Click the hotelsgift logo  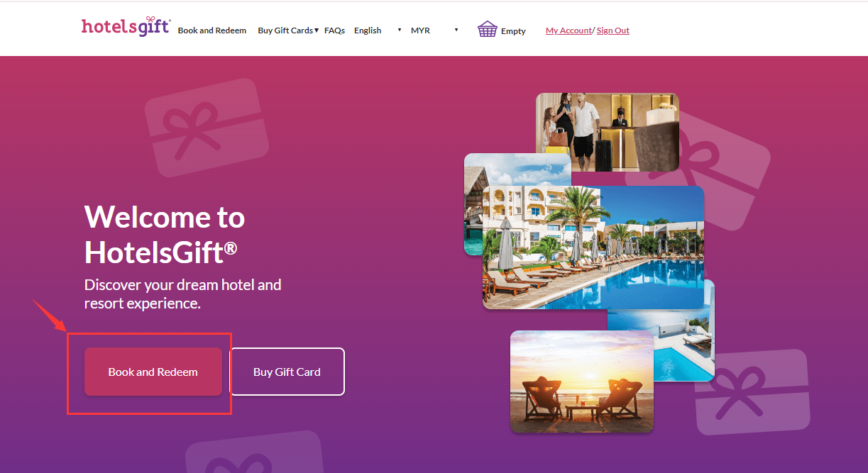tap(126, 26)
